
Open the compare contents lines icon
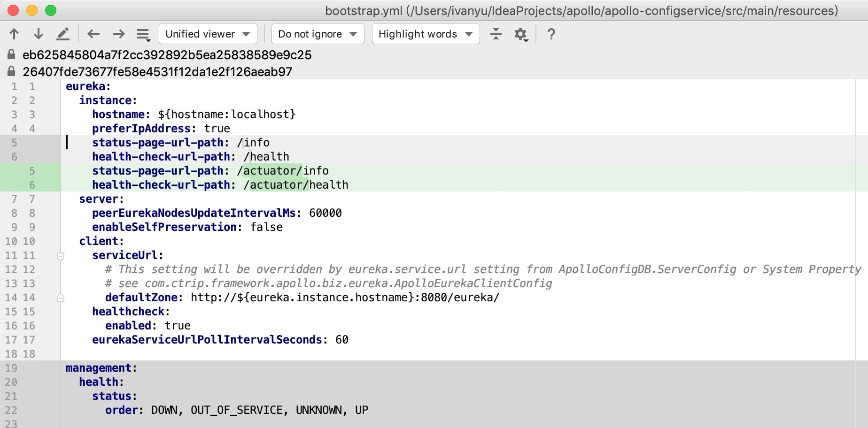click(x=142, y=33)
